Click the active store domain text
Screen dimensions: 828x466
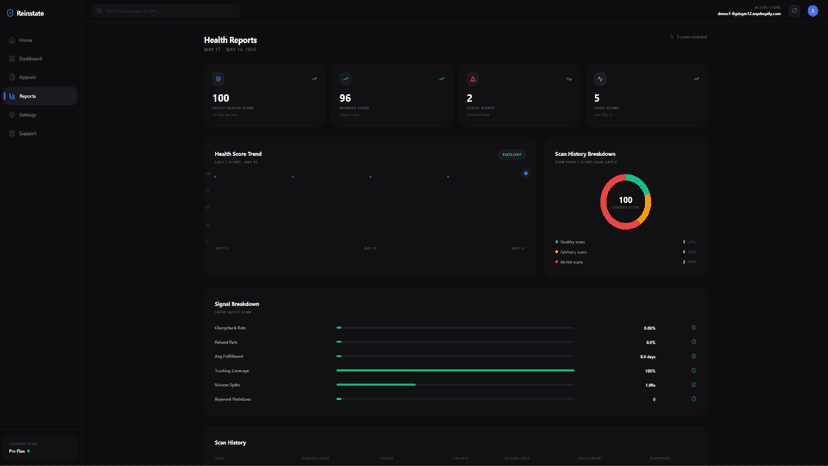point(749,14)
